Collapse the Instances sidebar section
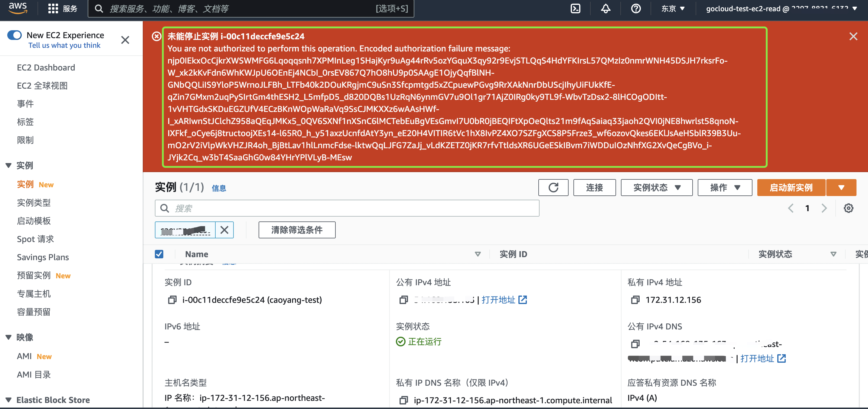The height and width of the screenshot is (409, 868). [x=9, y=165]
